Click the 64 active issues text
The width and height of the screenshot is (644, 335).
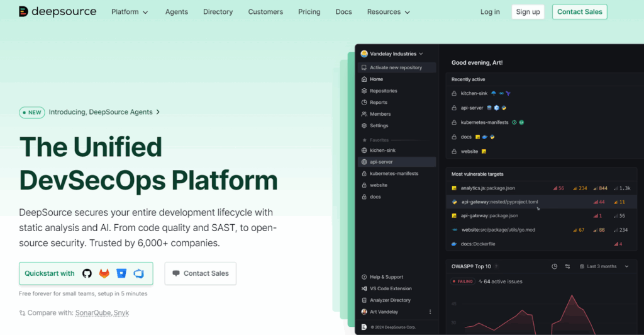(x=503, y=281)
